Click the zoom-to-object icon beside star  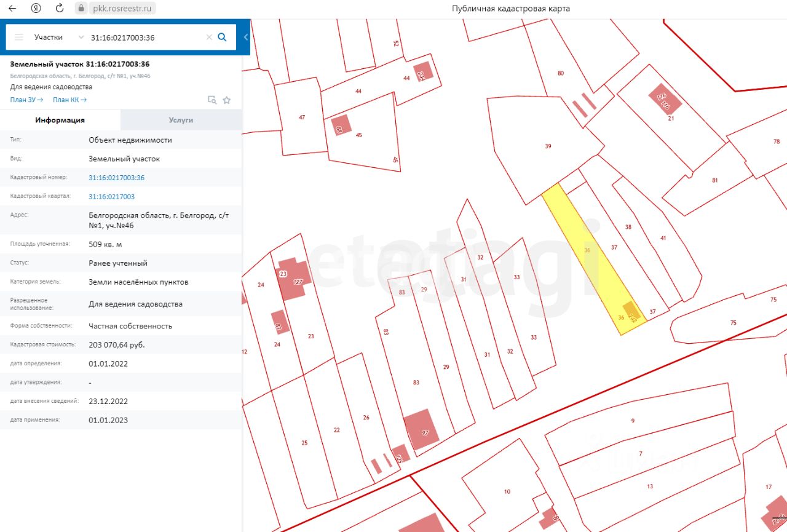tap(212, 100)
